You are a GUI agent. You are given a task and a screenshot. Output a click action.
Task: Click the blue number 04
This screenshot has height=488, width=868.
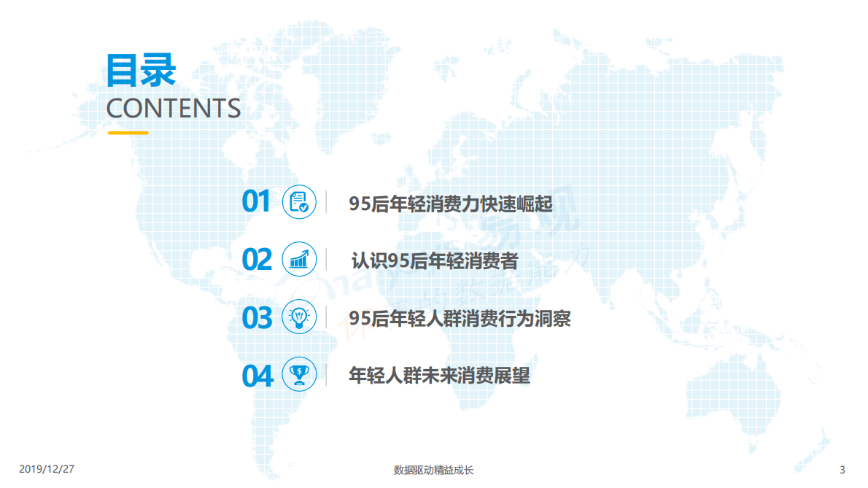[257, 376]
